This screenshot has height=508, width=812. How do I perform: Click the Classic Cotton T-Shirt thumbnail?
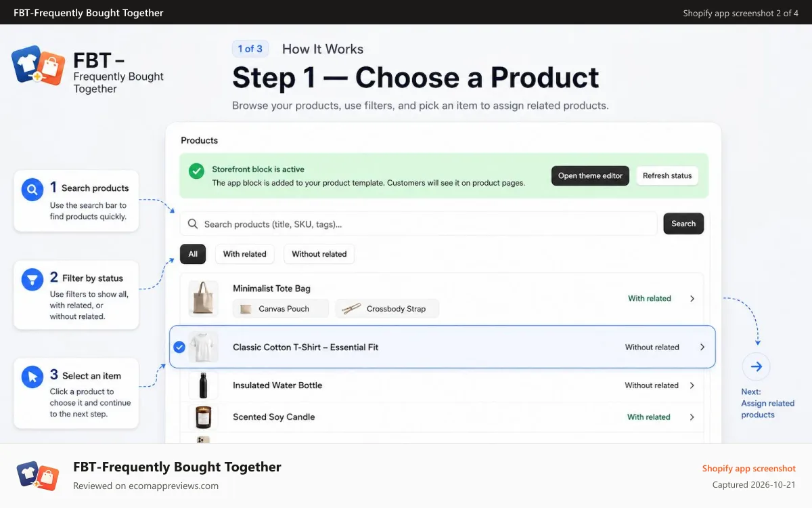pyautogui.click(x=203, y=347)
